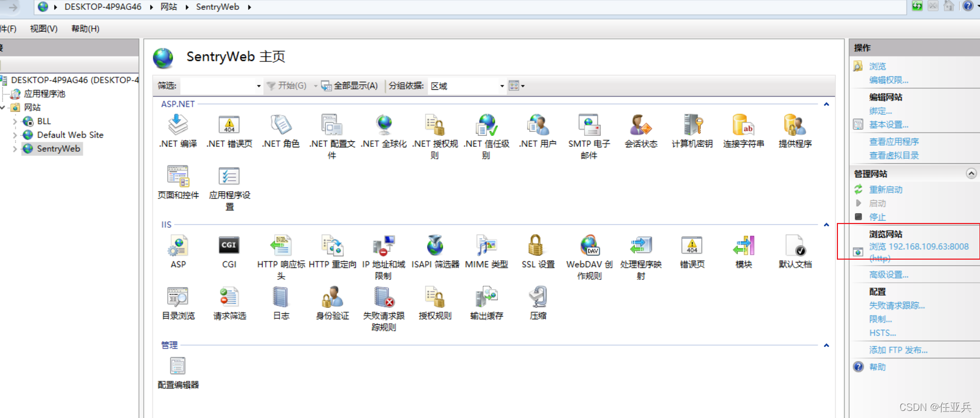This screenshot has height=418, width=980.
Task: Open the WebDAV 创作规则 feature
Action: tap(589, 257)
